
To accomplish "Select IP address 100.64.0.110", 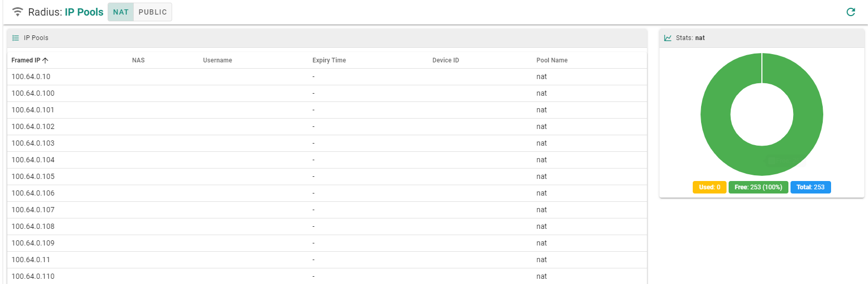I will (x=33, y=276).
